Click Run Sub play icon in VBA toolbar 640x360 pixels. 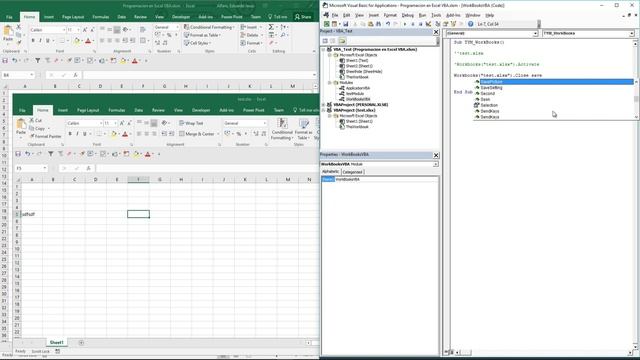click(404, 24)
